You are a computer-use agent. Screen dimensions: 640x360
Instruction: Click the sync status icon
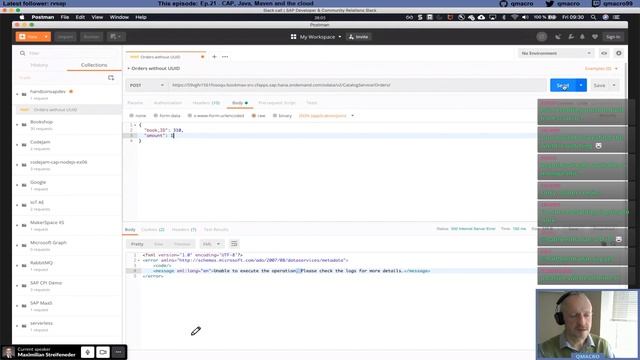pyautogui.click(x=542, y=37)
